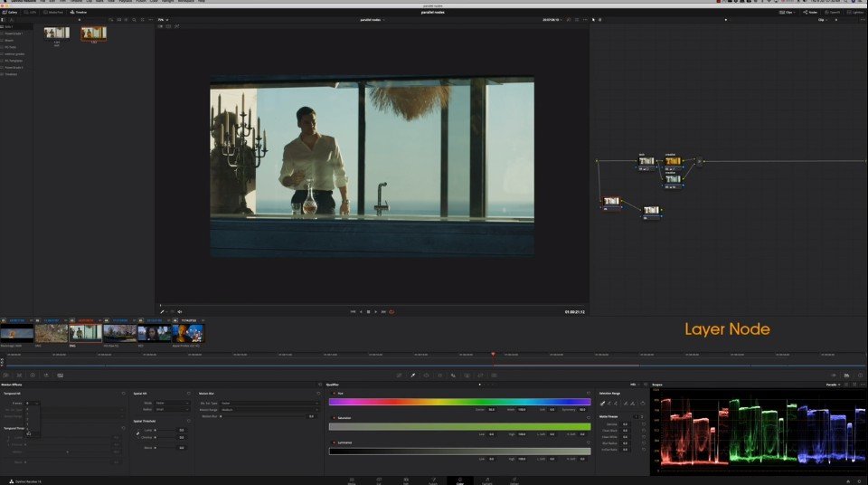Image resolution: width=868 pixels, height=485 pixels.
Task: Open the RGB Mixer palette icon
Action: tap(46, 376)
